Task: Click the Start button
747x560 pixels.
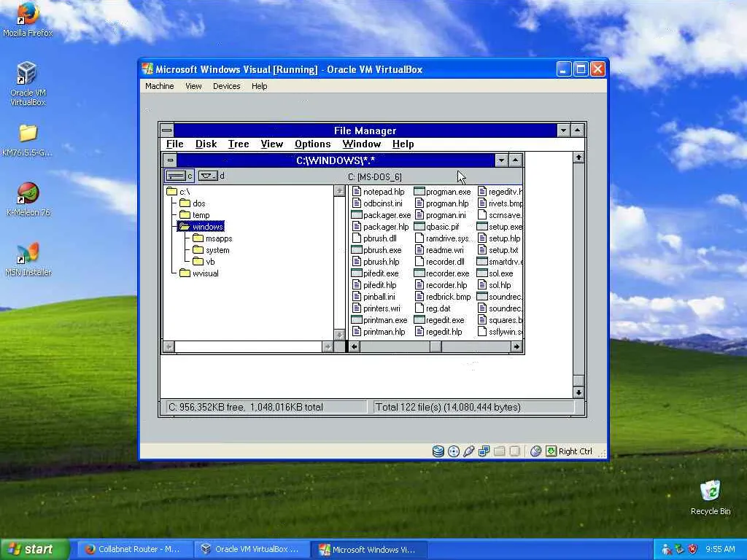Action: [34, 549]
